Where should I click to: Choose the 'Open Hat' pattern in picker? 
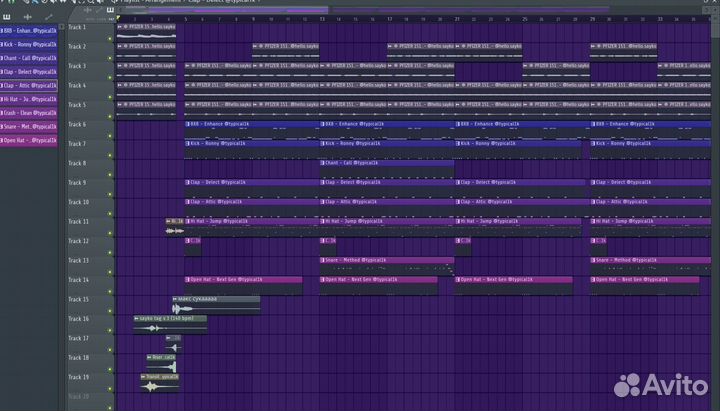tap(30, 140)
